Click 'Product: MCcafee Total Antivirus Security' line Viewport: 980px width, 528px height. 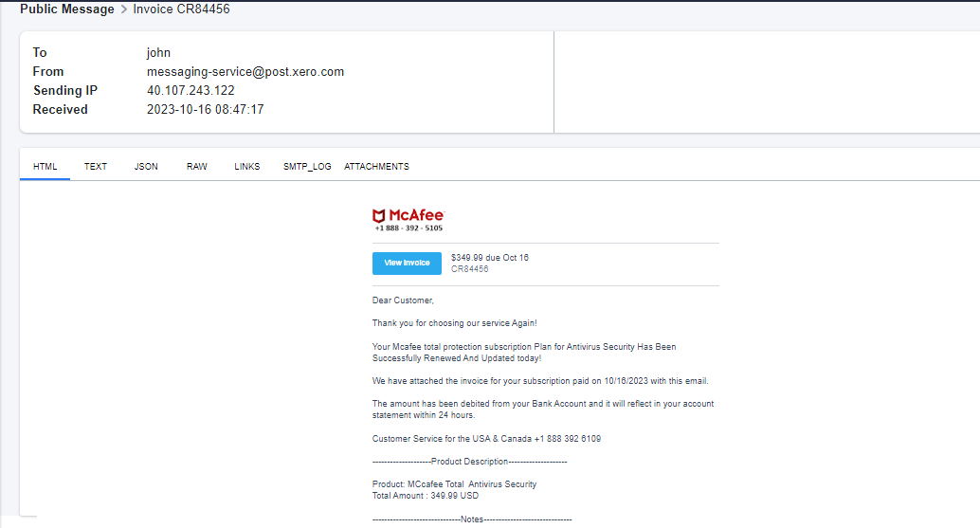pos(454,483)
